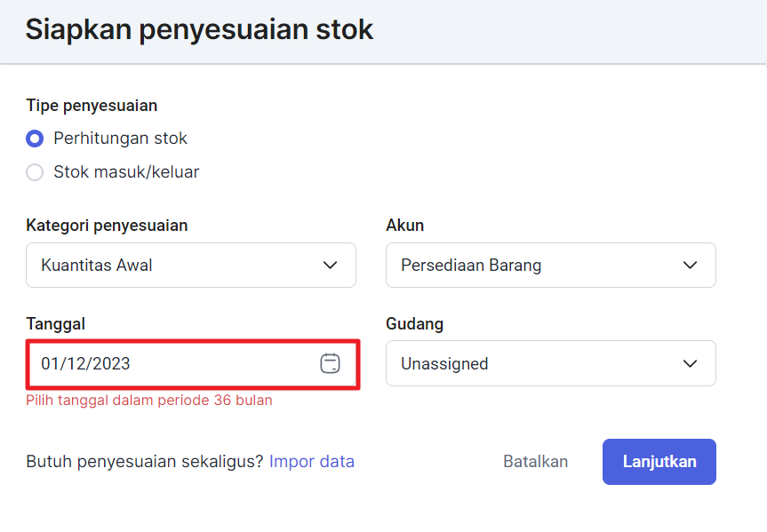The image size is (767, 532).
Task: Click the Kategori penyesuaian field label
Action: point(107,226)
